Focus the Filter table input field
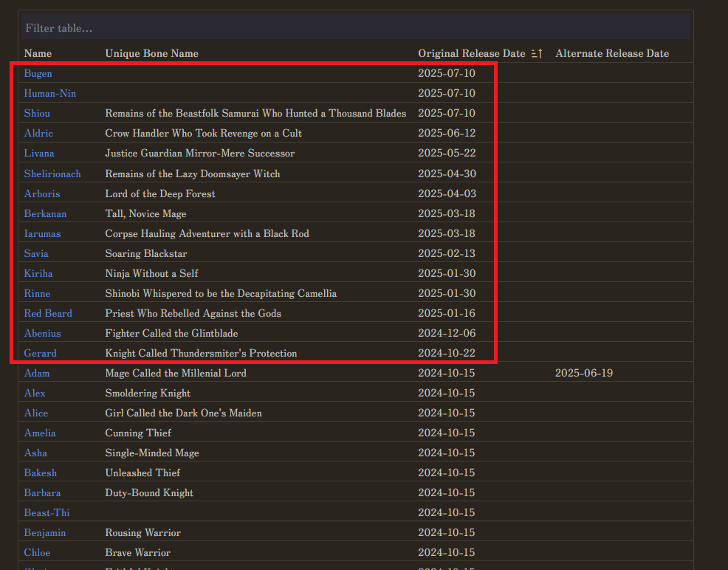 click(x=356, y=28)
